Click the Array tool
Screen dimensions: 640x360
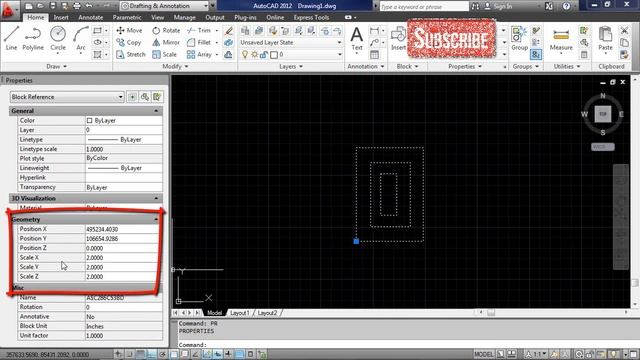click(199, 54)
